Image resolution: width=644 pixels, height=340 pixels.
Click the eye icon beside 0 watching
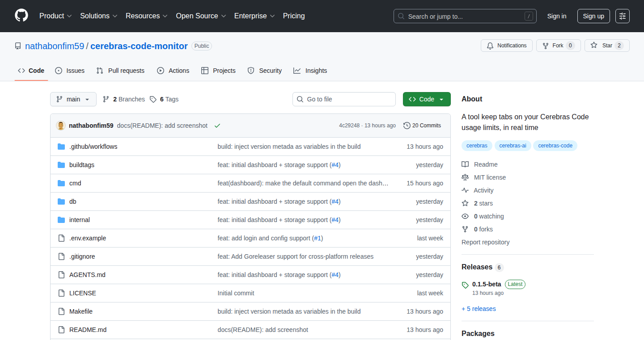coord(465,216)
